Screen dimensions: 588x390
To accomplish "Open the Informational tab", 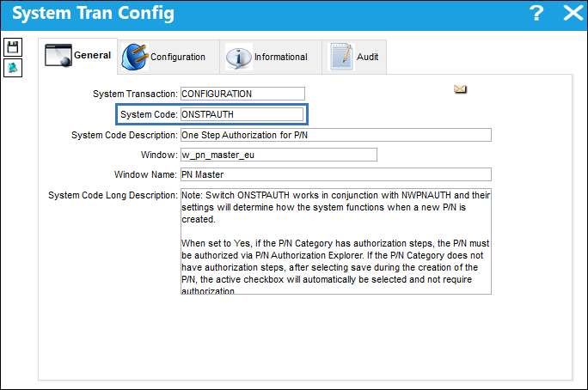I will click(271, 57).
